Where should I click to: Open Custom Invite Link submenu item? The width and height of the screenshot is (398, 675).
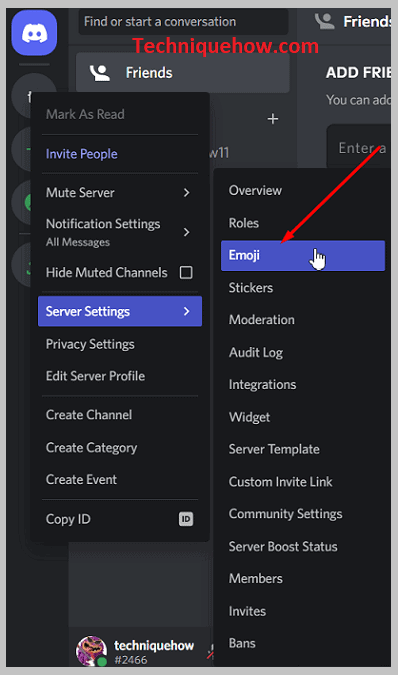[302, 481]
